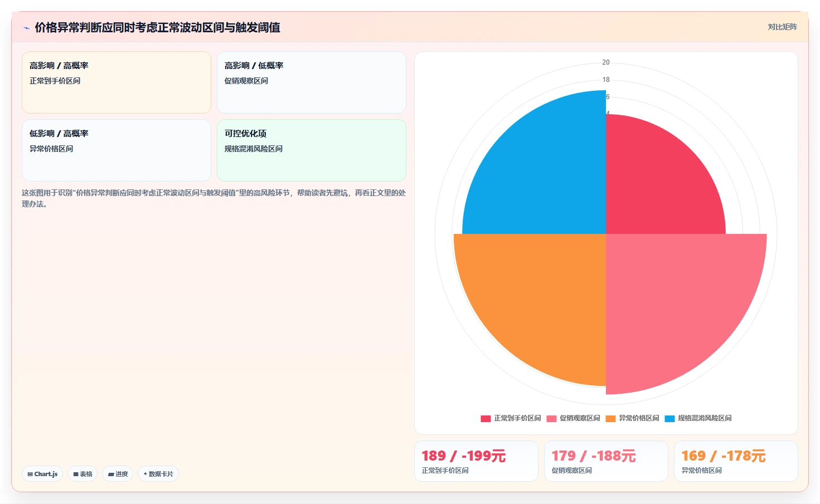Click 异常价格区间 caption under 169 value

click(701, 471)
